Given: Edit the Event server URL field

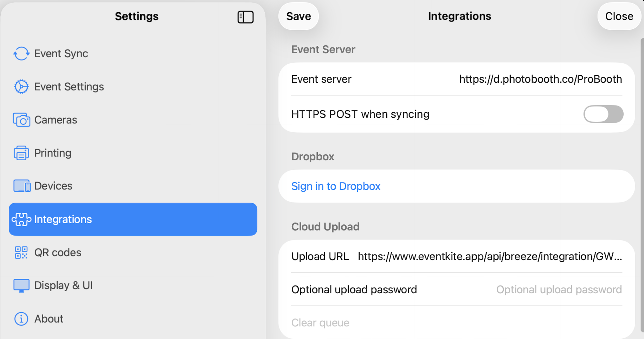Looking at the screenshot, I should (540, 79).
